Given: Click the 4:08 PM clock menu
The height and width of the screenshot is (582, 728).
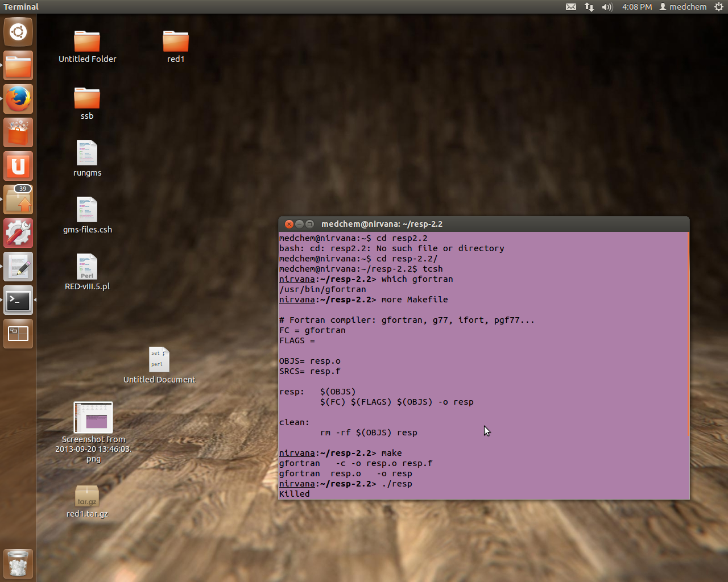Looking at the screenshot, I should (637, 7).
